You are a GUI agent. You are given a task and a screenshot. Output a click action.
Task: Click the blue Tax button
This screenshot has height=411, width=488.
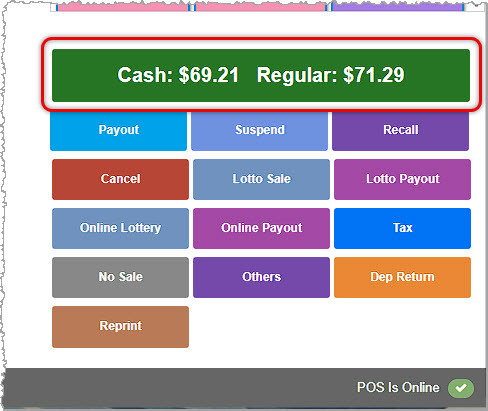[402, 228]
